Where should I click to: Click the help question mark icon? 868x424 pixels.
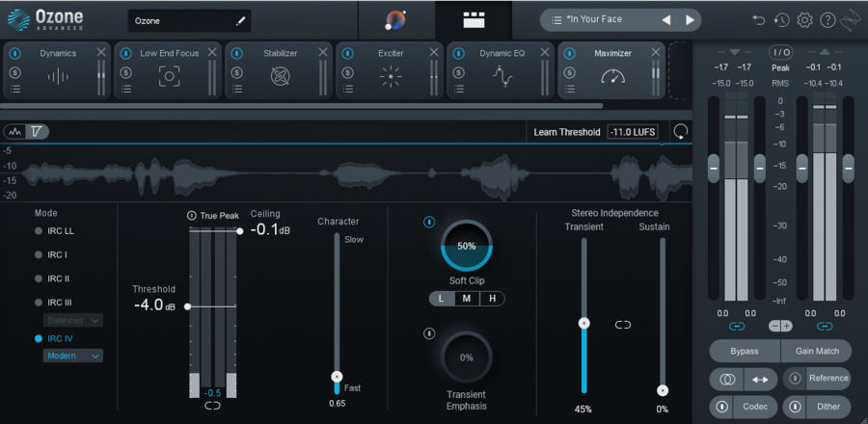pos(827,20)
